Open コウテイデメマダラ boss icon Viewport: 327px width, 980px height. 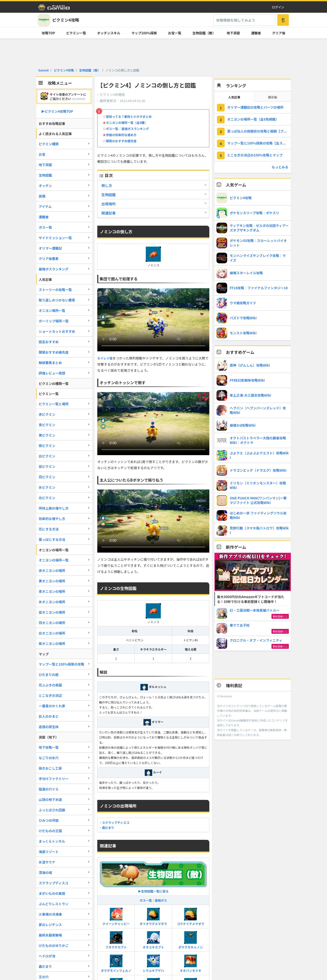click(190, 914)
